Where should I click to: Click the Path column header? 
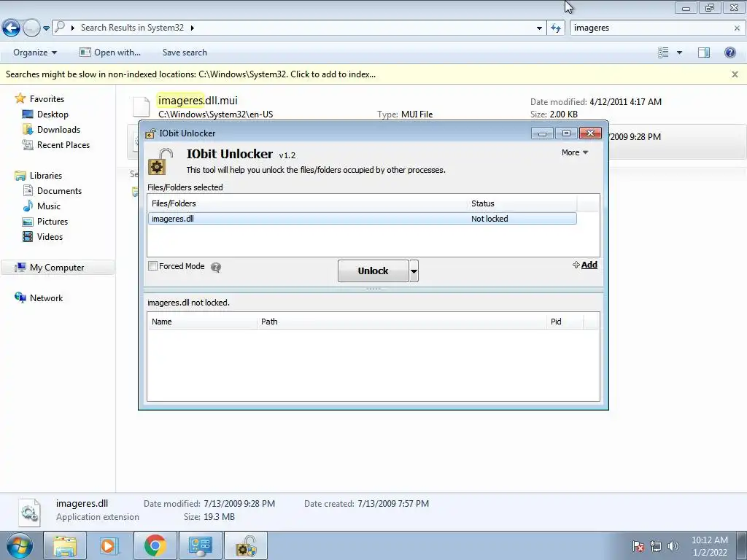coord(402,322)
